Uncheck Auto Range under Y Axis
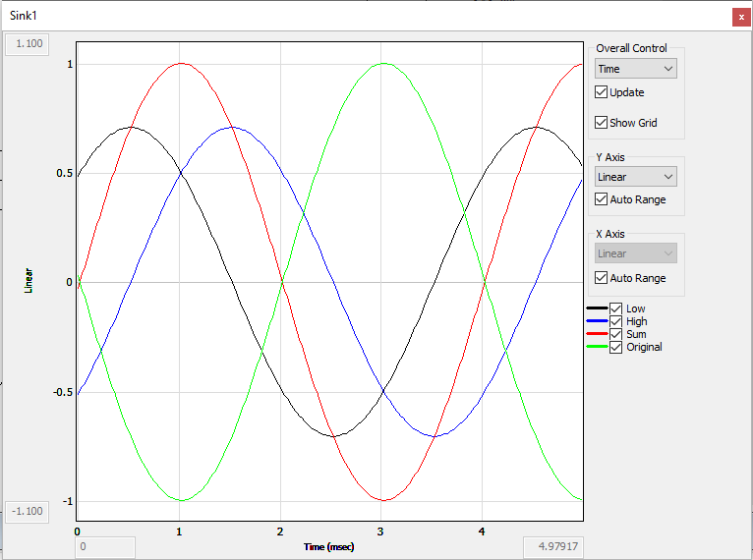Image resolution: width=753 pixels, height=560 pixels. coord(602,199)
